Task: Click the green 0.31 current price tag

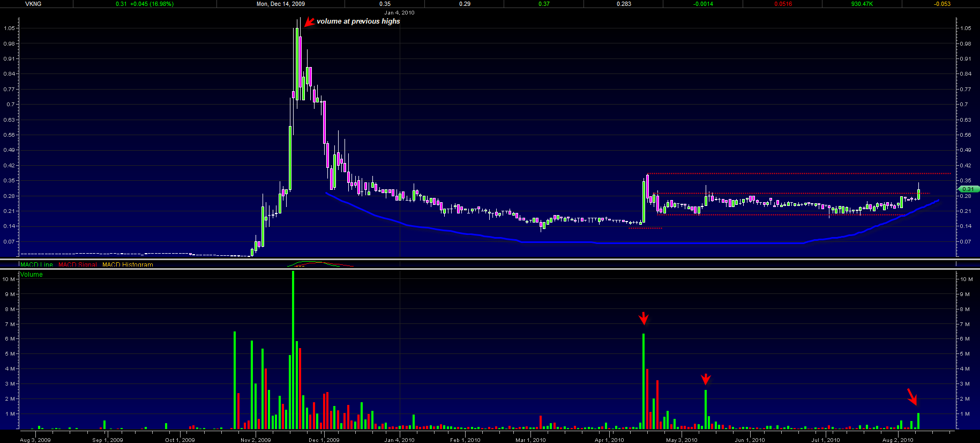Action: 968,189
